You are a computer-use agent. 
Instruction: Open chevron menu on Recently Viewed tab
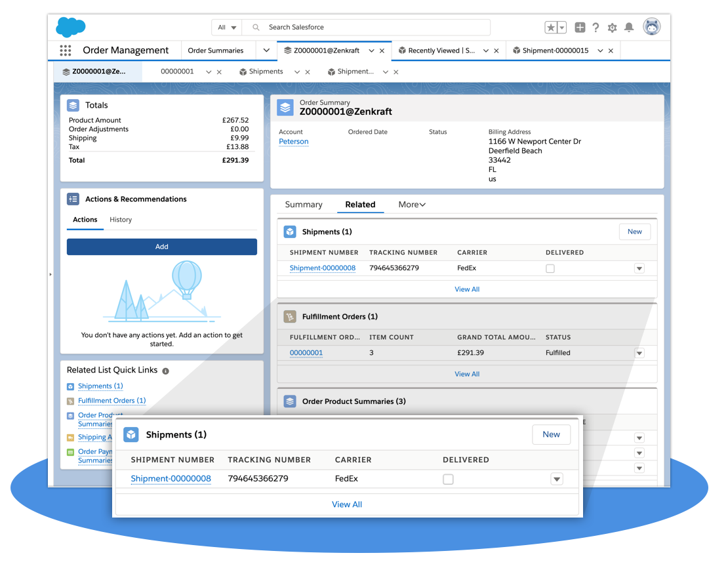(x=485, y=51)
